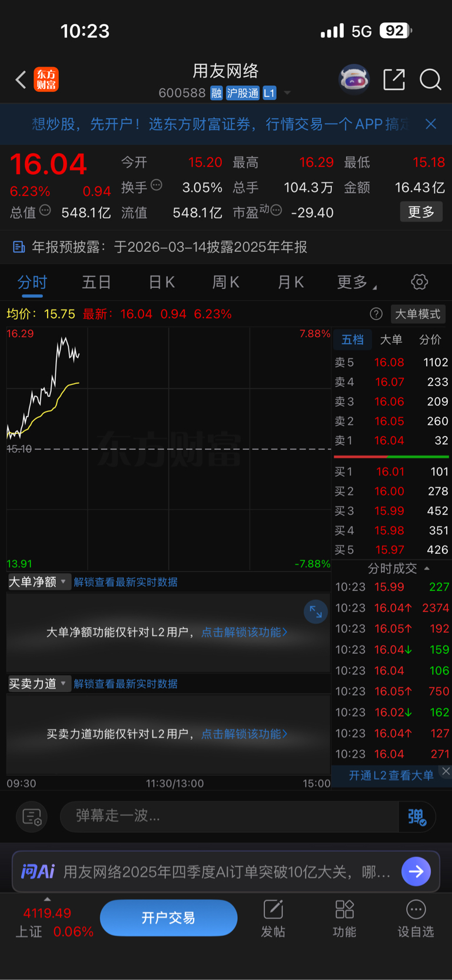This screenshot has height=980, width=452.
Task: Tap the 开户交易 button
Action: coord(168,918)
